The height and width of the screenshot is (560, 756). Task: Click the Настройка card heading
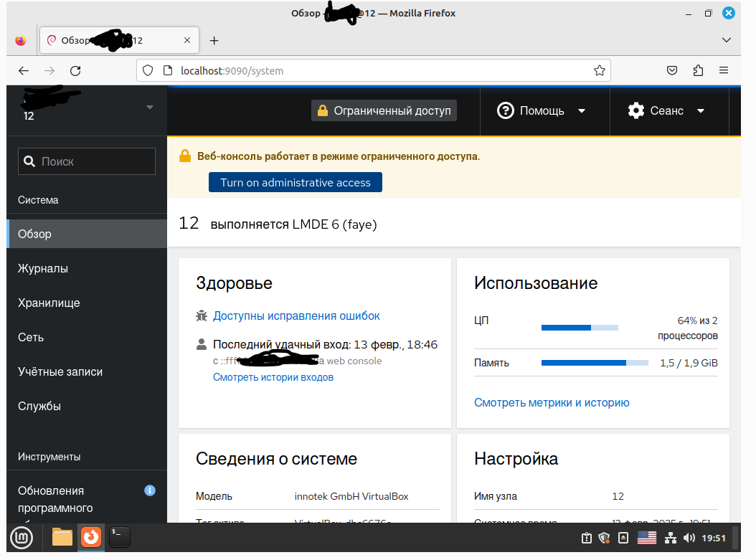tap(516, 458)
